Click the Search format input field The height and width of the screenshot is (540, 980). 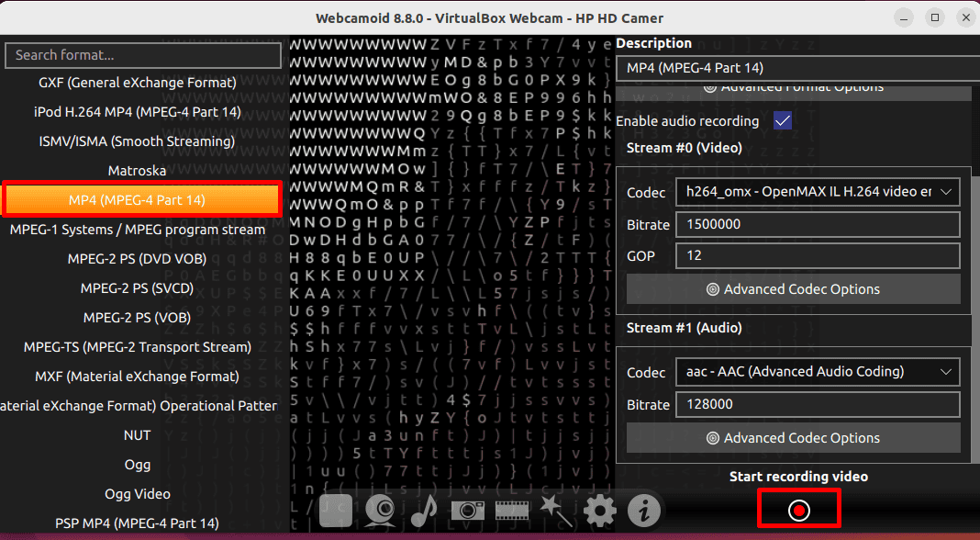coord(143,55)
